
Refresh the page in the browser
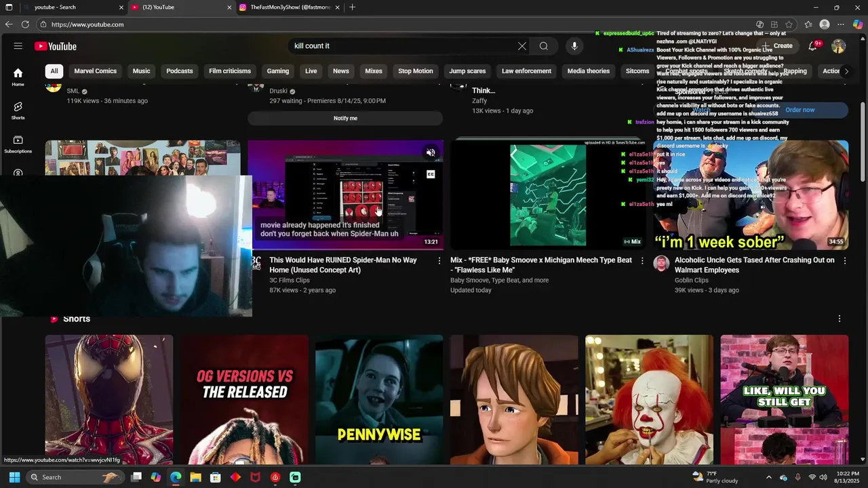click(x=25, y=24)
